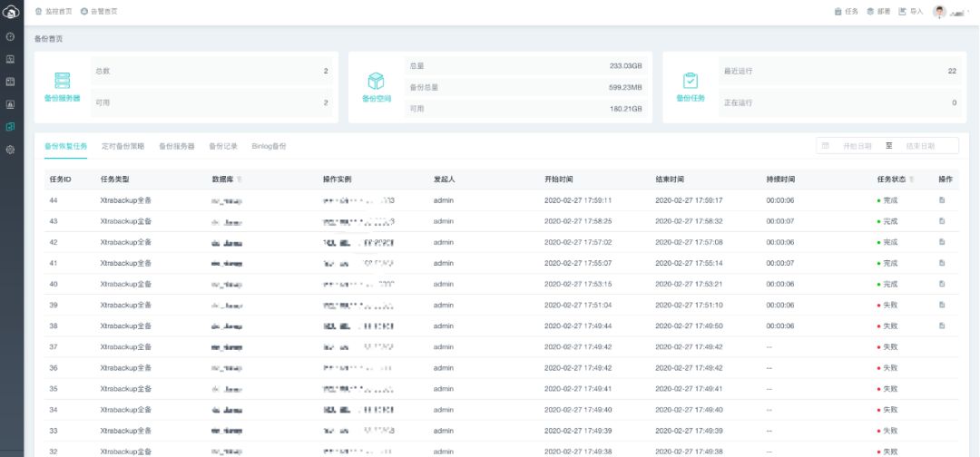Open 导入 in the top-right header
Image resolution: width=980 pixels, height=457 pixels.
pos(911,11)
